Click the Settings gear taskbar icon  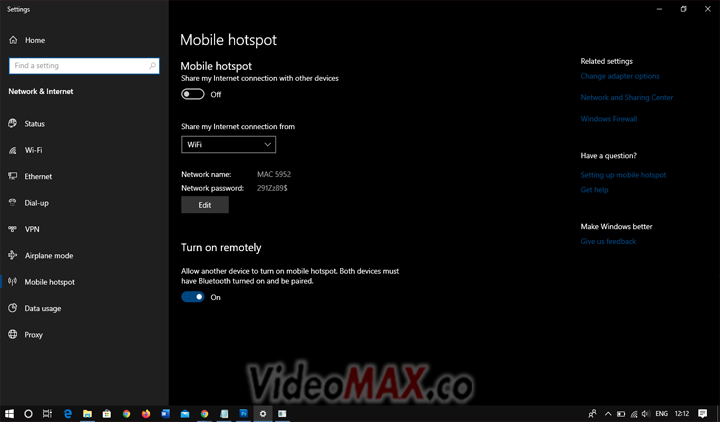tap(263, 414)
